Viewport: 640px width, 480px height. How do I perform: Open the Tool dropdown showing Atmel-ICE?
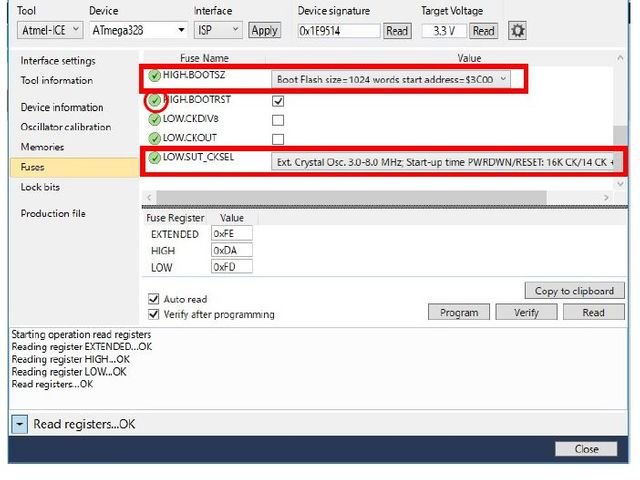pos(48,30)
